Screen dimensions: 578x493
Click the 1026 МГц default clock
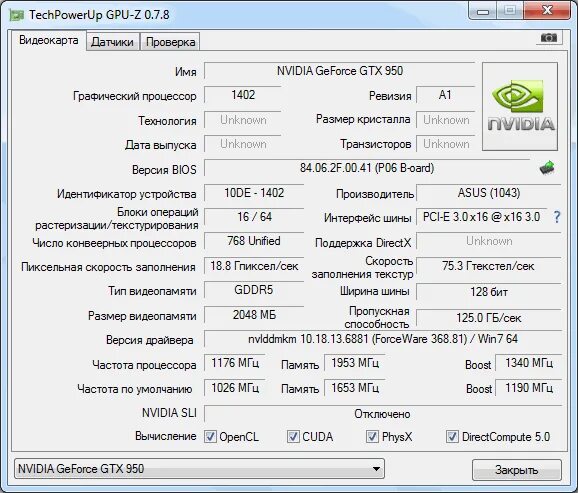235,388
